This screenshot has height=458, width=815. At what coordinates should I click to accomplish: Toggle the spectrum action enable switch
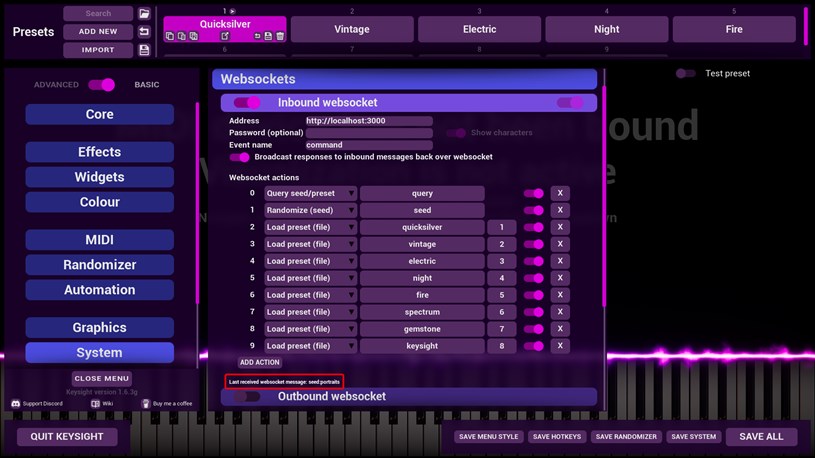point(533,312)
